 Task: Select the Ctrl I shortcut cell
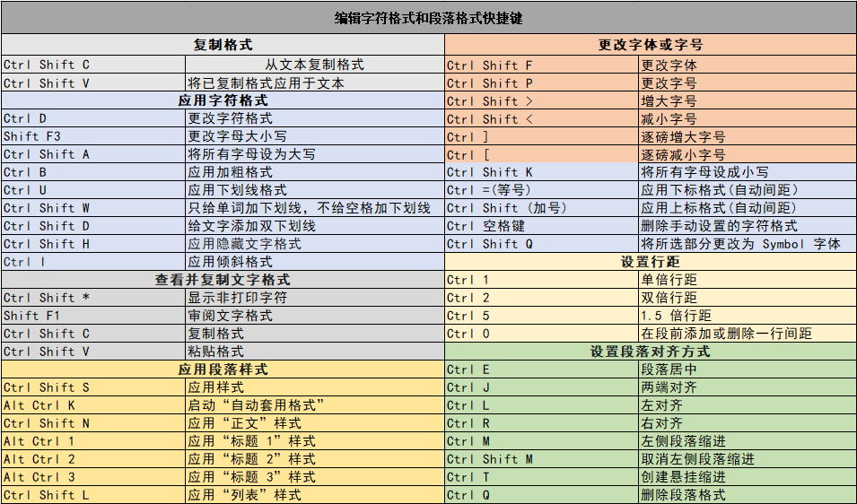93,262
